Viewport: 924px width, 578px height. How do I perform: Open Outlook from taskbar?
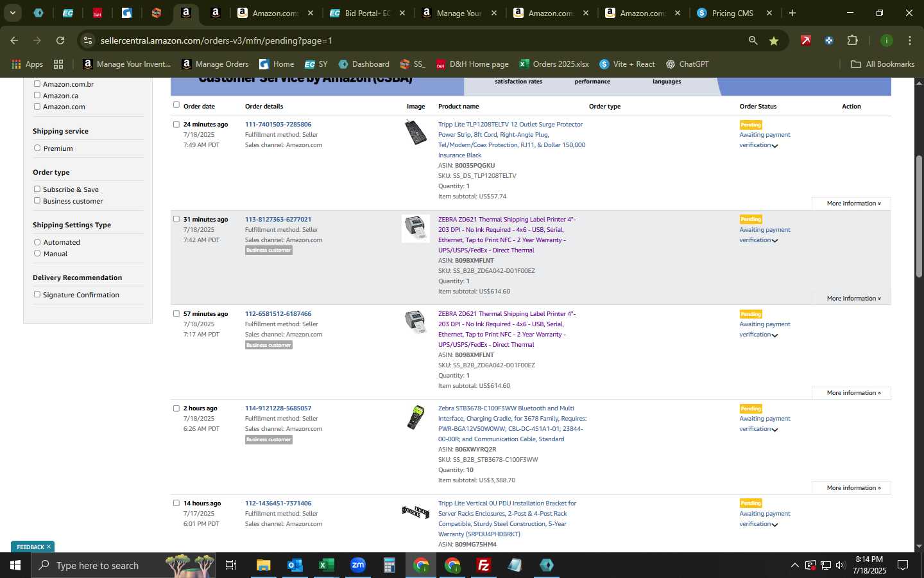tap(295, 565)
